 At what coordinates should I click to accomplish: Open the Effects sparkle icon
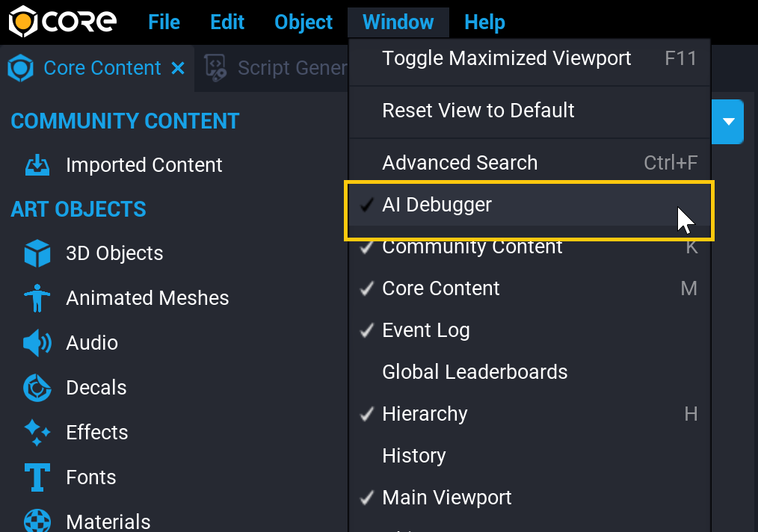(37, 433)
